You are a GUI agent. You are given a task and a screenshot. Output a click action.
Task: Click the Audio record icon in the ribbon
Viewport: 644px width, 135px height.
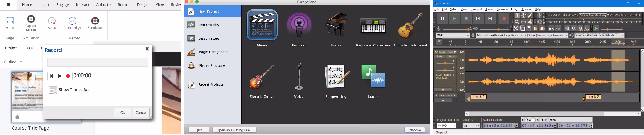coord(52,21)
